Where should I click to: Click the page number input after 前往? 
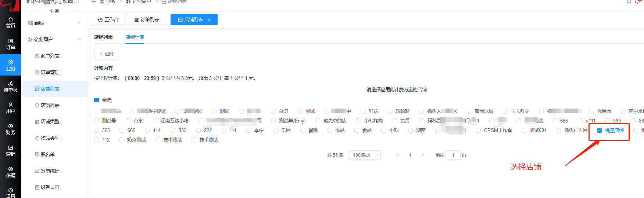(x=453, y=155)
